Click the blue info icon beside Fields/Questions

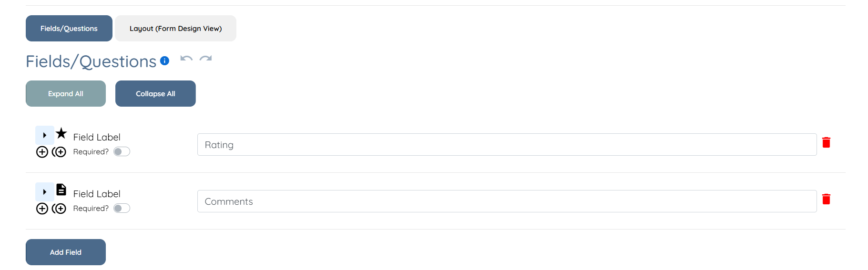pyautogui.click(x=164, y=60)
